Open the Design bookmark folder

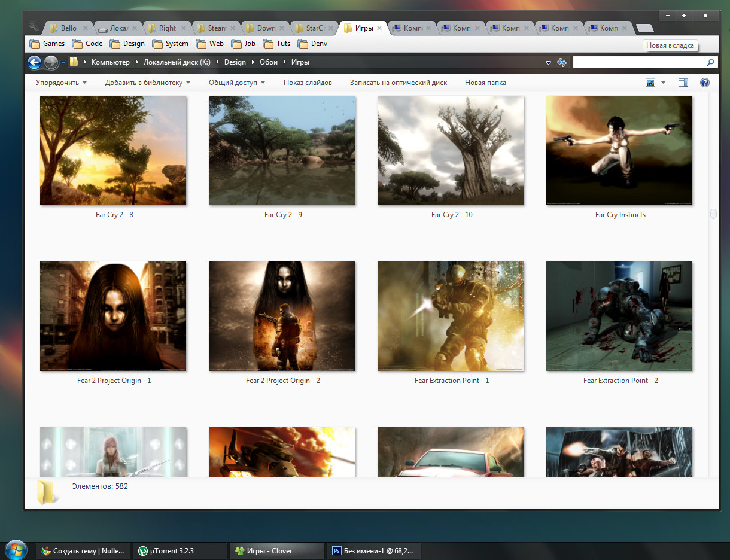(127, 44)
